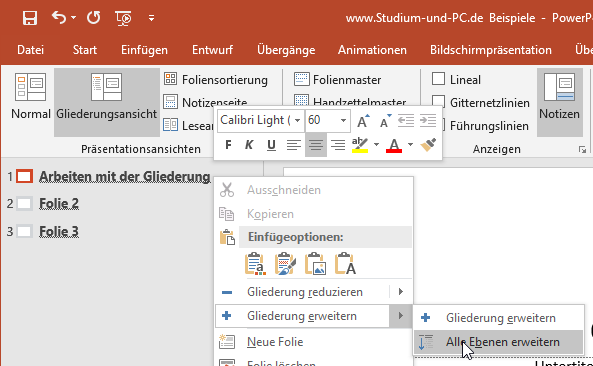Viewport: 593px width, 366px height.
Task: Increase font size in mini toolbar
Action: pos(363,121)
